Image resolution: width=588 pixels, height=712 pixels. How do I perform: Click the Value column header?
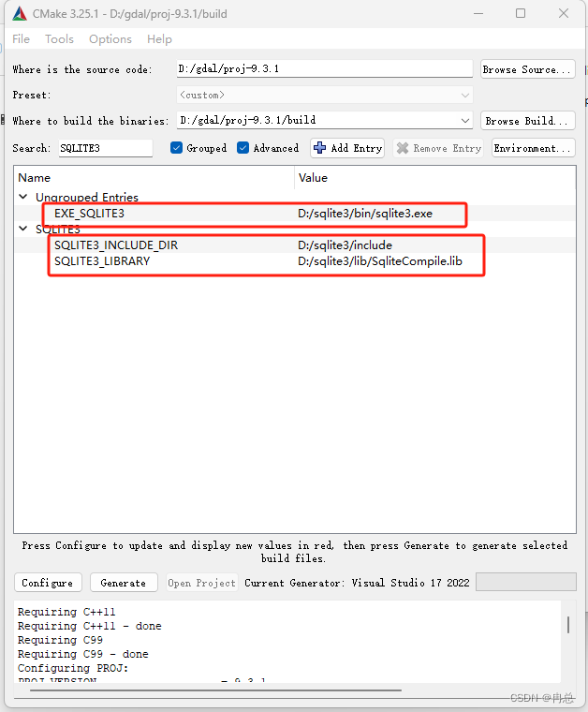click(313, 178)
